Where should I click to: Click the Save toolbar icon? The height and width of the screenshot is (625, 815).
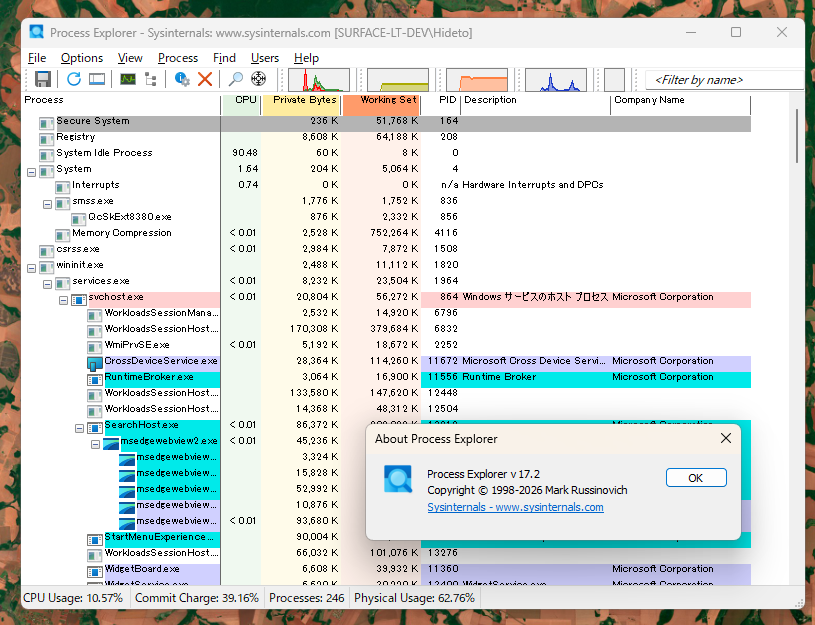coord(43,79)
